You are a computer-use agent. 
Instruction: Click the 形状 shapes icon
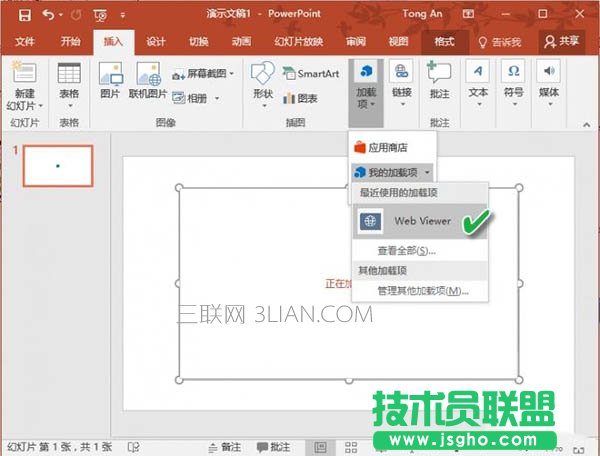click(x=263, y=73)
